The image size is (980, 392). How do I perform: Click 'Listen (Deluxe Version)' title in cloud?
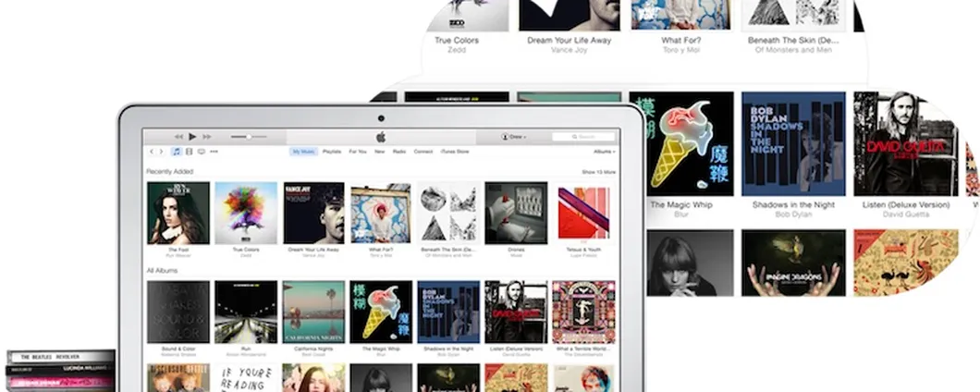pyautogui.click(x=906, y=204)
